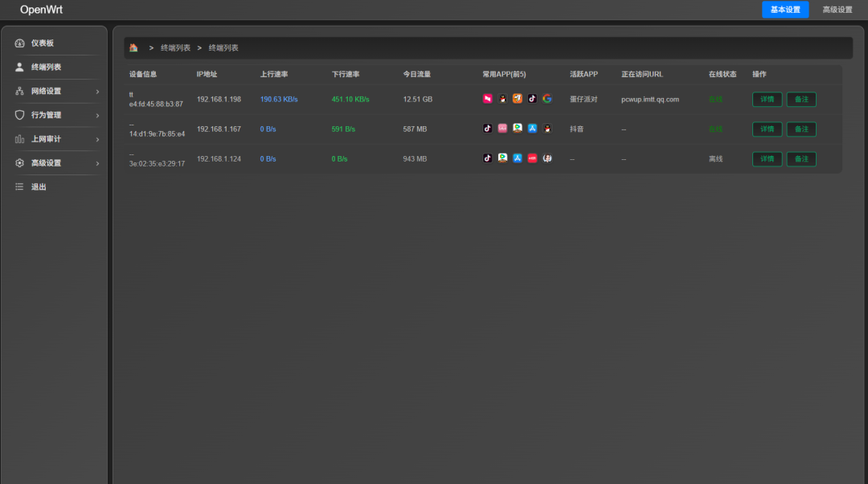Click the 行为管理 shield icon in sidebar
Viewport: 868px width, 484px height.
[x=19, y=115]
